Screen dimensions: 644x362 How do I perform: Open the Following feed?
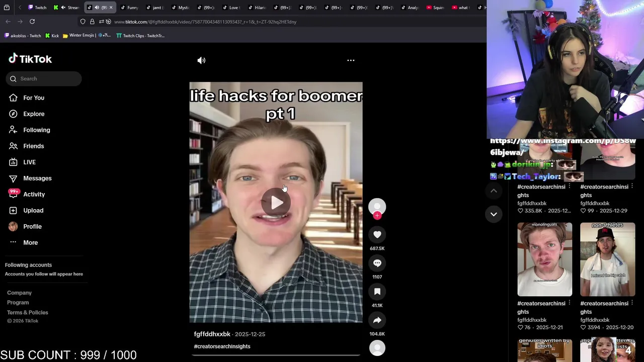coord(36,130)
